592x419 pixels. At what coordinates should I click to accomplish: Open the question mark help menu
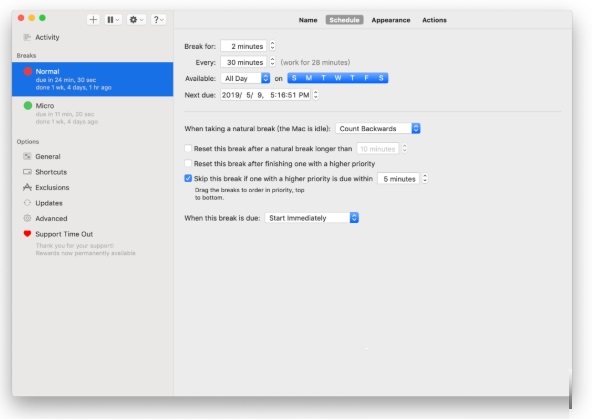158,20
